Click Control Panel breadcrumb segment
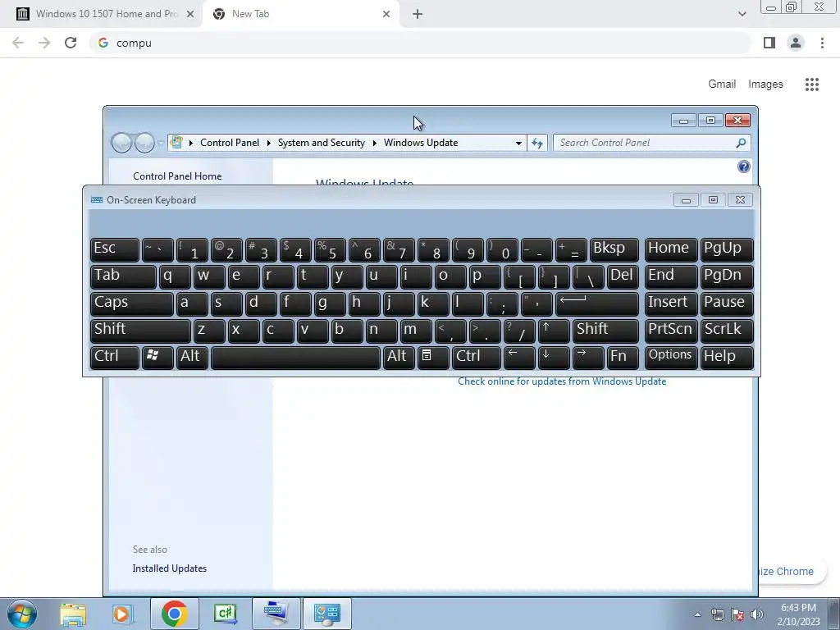Image resolution: width=840 pixels, height=630 pixels. [230, 143]
